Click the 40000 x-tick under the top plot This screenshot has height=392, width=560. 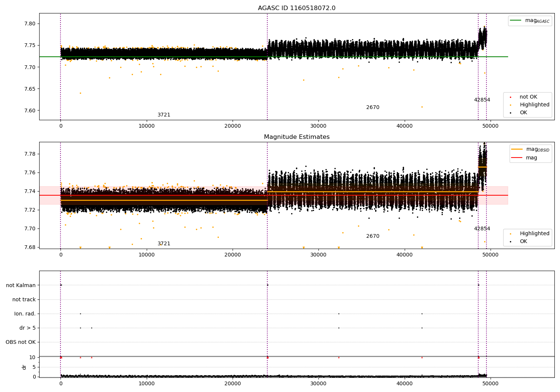405,126
